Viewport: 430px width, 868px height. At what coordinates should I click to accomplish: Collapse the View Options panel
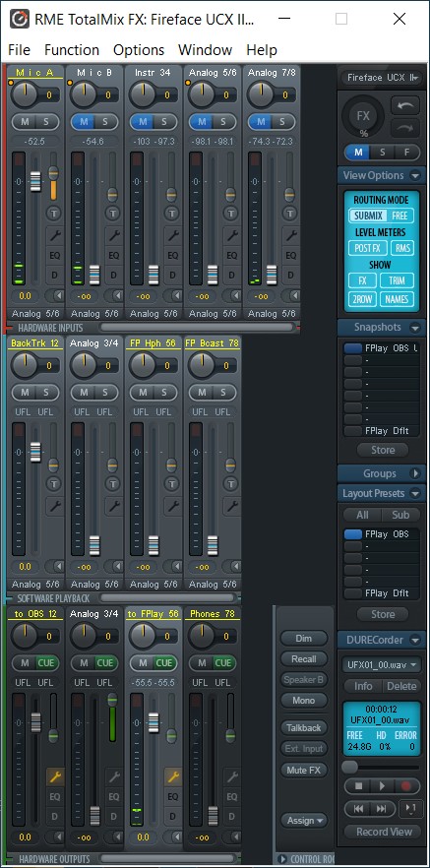point(415,176)
